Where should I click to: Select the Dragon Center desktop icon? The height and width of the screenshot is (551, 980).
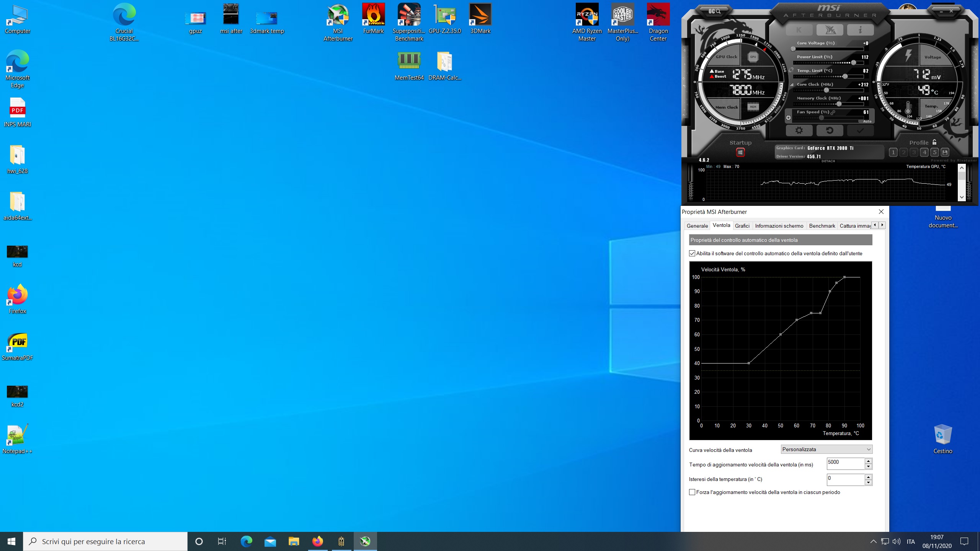pyautogui.click(x=658, y=22)
